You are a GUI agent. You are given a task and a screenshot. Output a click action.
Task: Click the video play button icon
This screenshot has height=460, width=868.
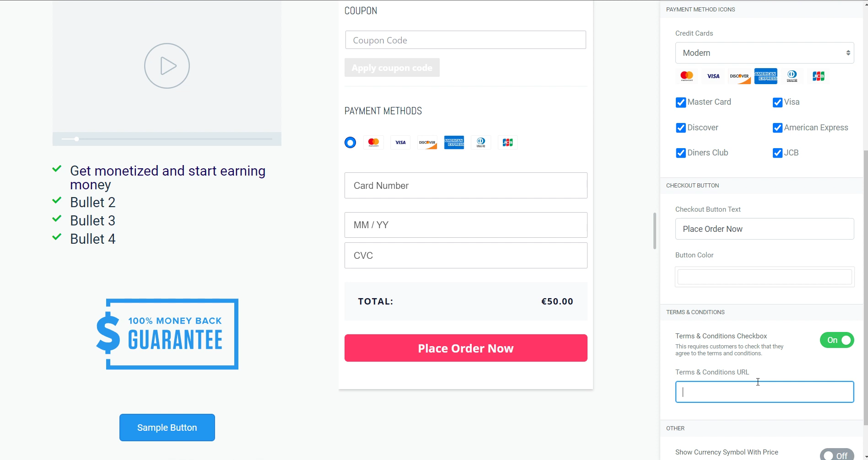coord(167,66)
